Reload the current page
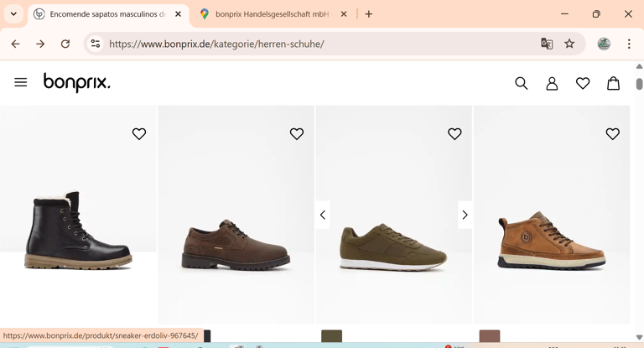 (x=65, y=44)
